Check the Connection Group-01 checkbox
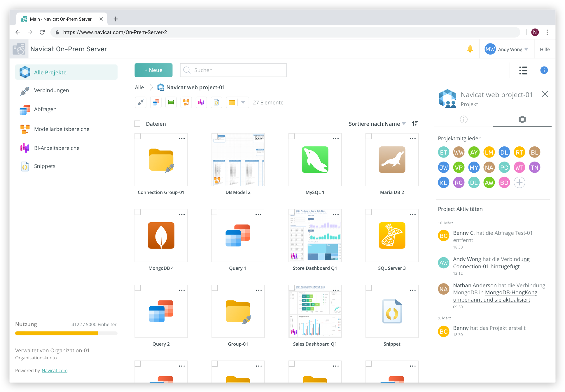The image size is (565, 392). (x=138, y=136)
